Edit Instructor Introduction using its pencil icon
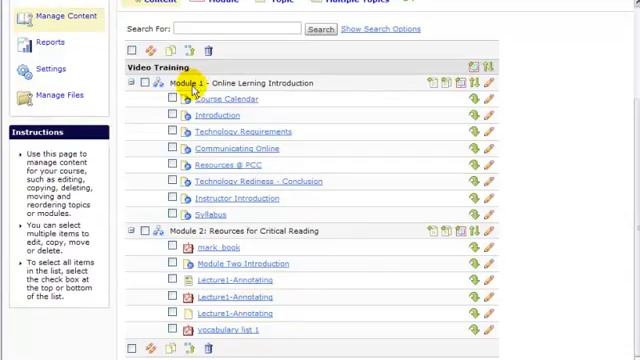Screen dimensions: 640x360 point(489,198)
